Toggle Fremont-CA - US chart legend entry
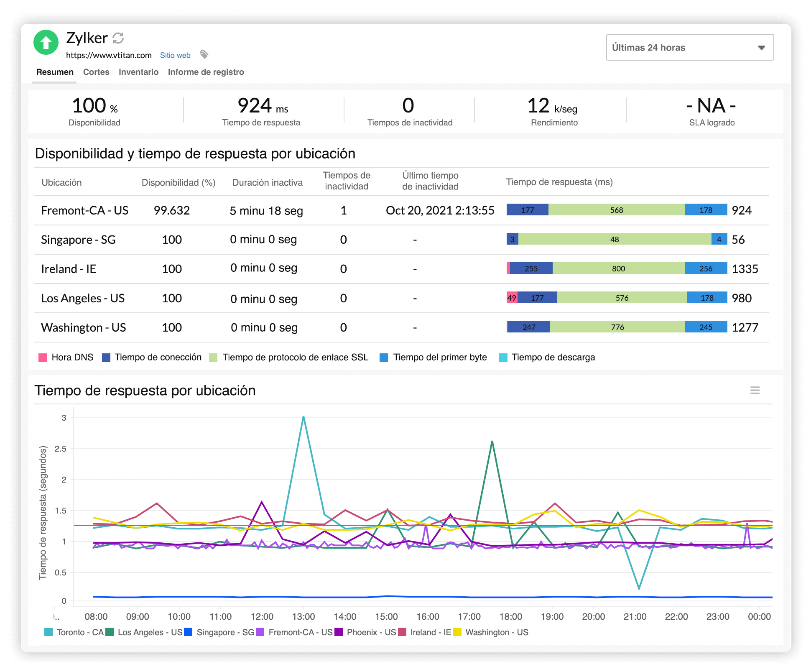This screenshot has height=672, width=811. (x=294, y=632)
